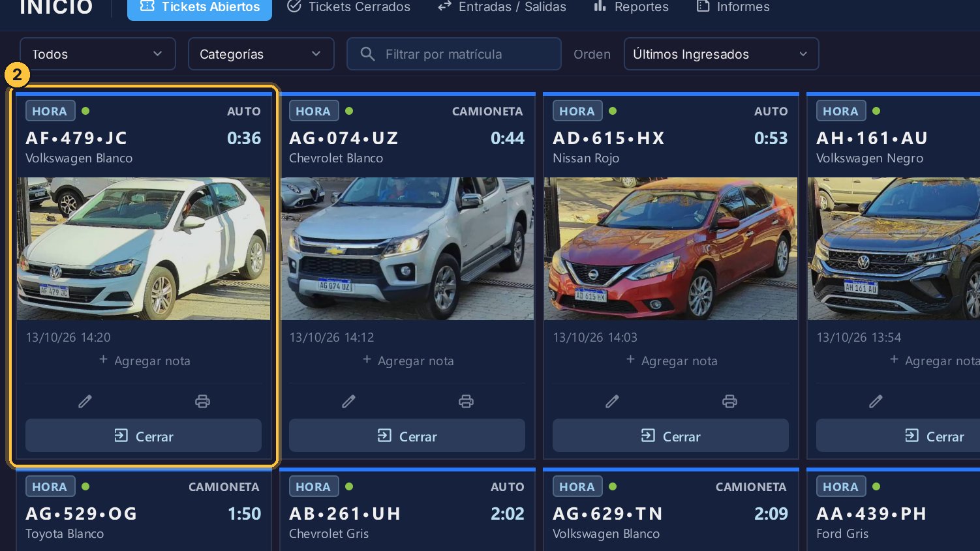This screenshot has width=980, height=551.
Task: Open the Reportes tab
Action: click(631, 7)
